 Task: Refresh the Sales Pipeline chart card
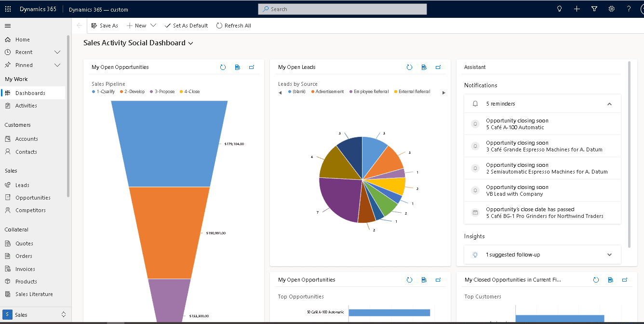(x=223, y=67)
